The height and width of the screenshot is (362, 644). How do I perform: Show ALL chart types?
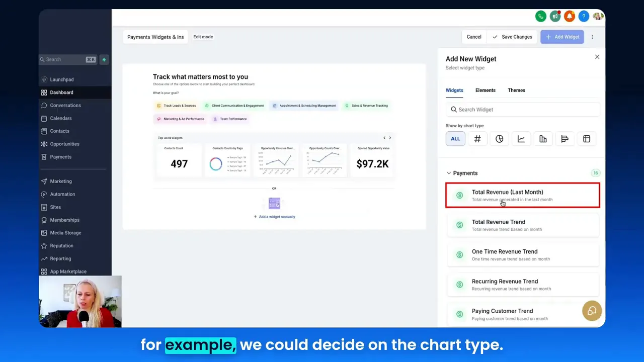[x=455, y=139]
